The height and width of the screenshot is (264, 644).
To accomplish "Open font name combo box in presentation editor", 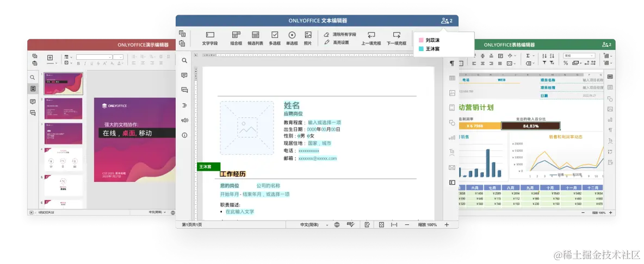I will (94, 57).
